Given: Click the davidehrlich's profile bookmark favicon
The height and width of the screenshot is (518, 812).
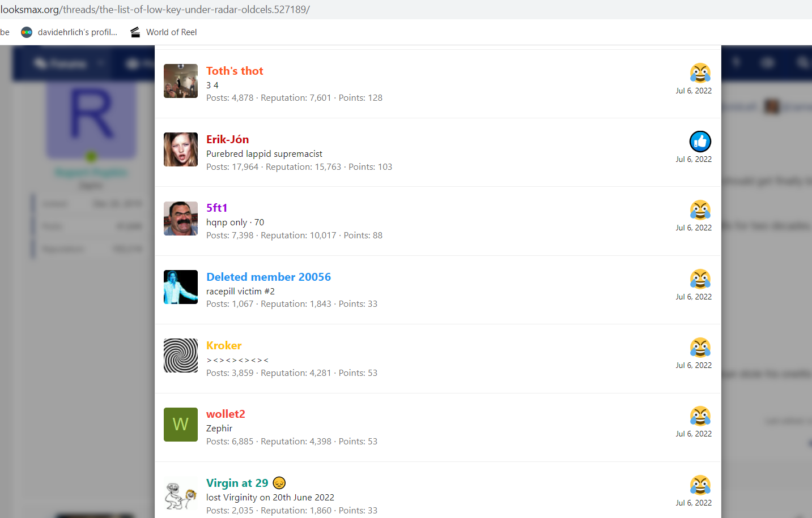Looking at the screenshot, I should (27, 32).
